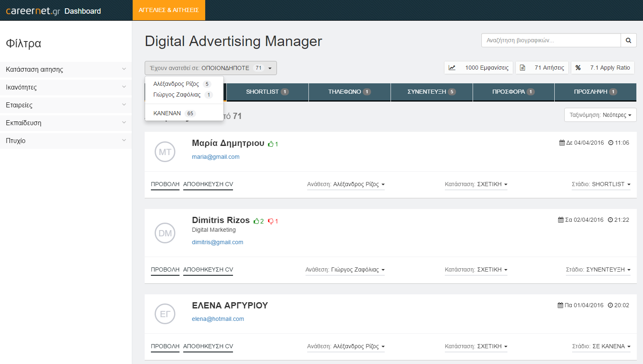
Task: Open email link dimitris@gmail.com
Action: 218,242
